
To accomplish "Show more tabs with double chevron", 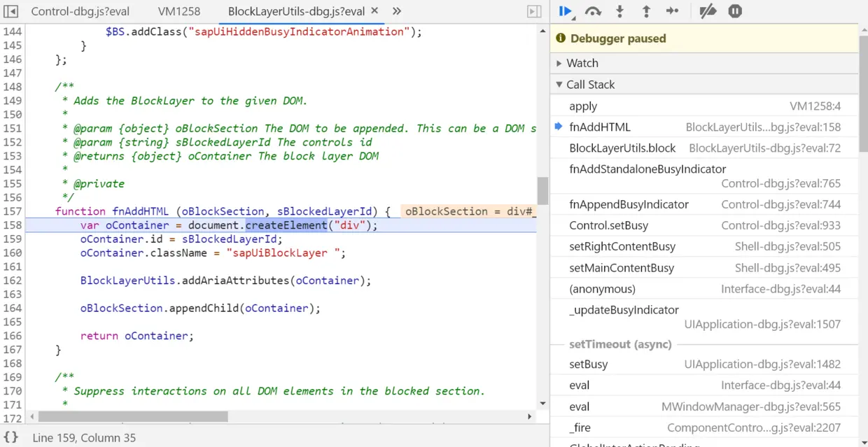I will pos(396,11).
